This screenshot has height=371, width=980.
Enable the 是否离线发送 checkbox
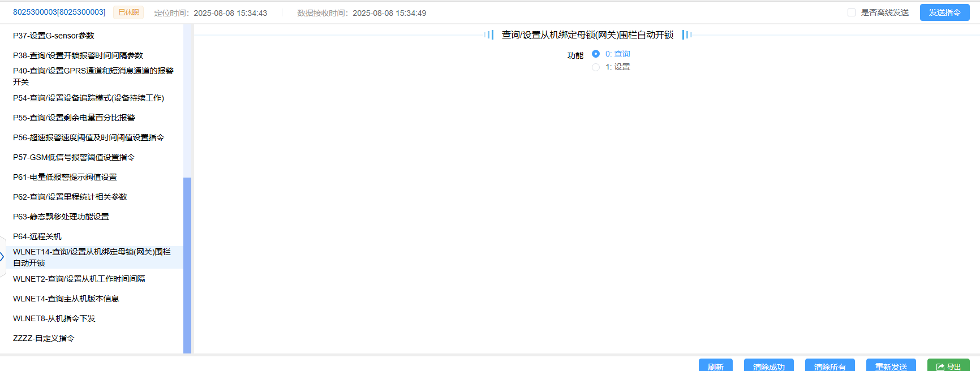coord(851,12)
